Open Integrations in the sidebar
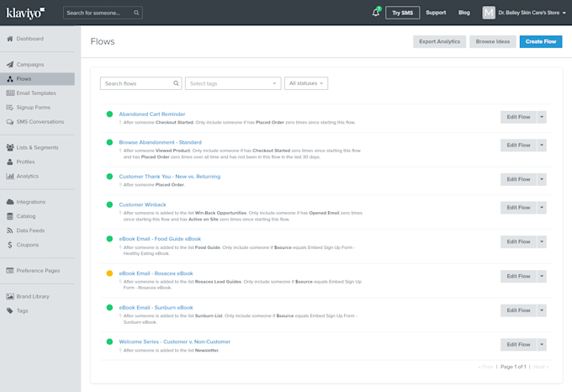572x392 pixels. 31,202
